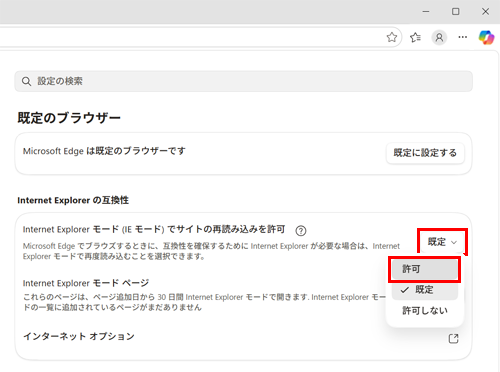Close the Edge window

(486, 11)
